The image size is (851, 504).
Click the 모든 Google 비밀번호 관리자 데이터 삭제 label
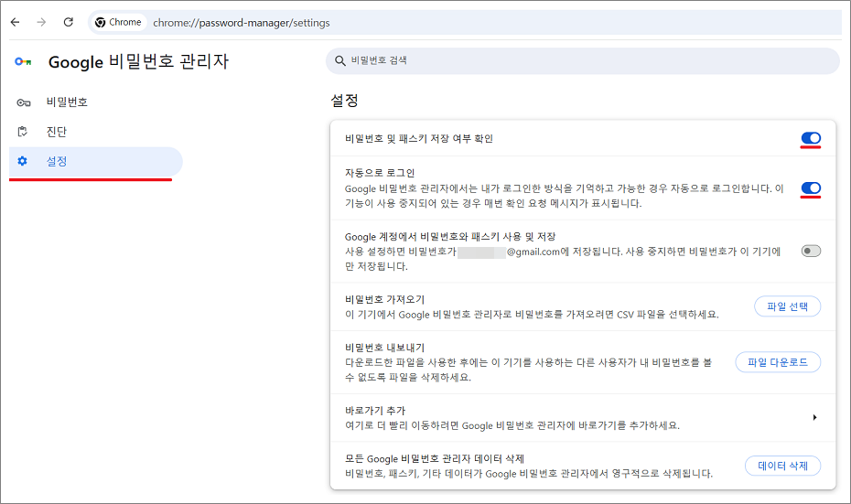click(434, 459)
